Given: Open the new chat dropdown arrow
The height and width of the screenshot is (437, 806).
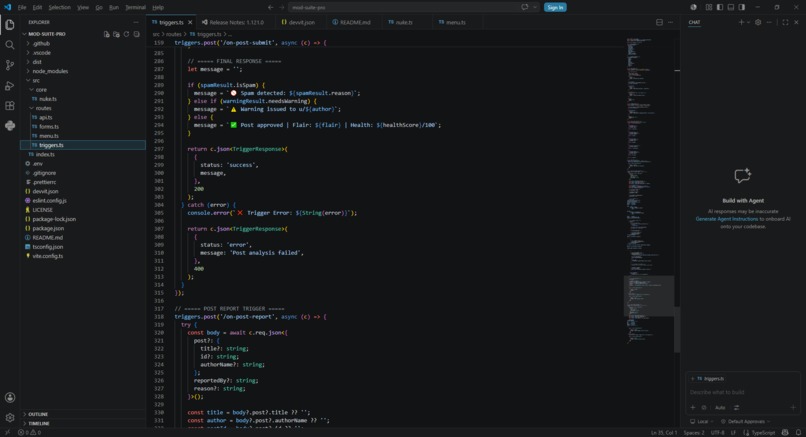Looking at the screenshot, I should [748, 22].
